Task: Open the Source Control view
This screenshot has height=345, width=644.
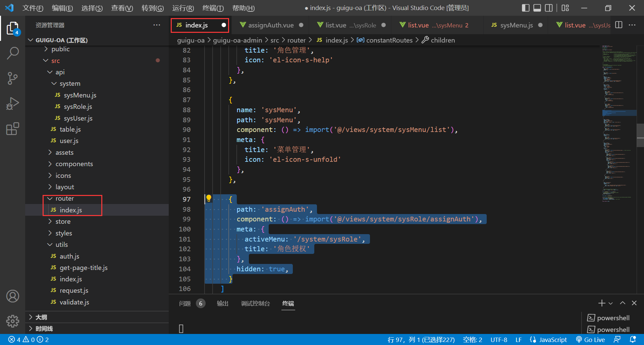Action: [x=13, y=78]
